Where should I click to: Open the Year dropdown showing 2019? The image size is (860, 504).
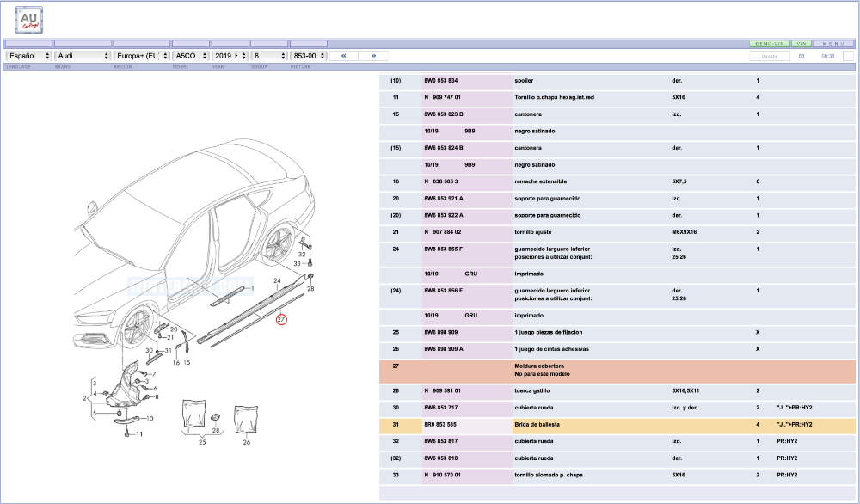[230, 56]
